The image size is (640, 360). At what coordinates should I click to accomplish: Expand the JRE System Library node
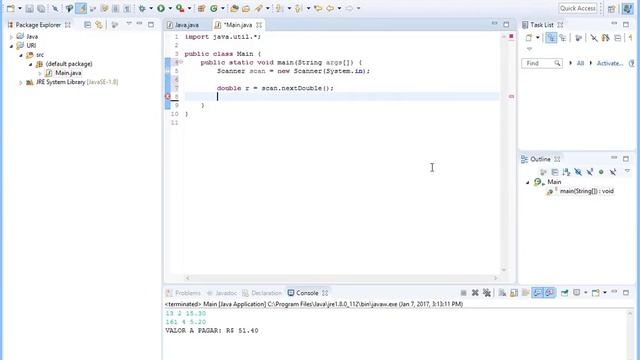[21, 82]
